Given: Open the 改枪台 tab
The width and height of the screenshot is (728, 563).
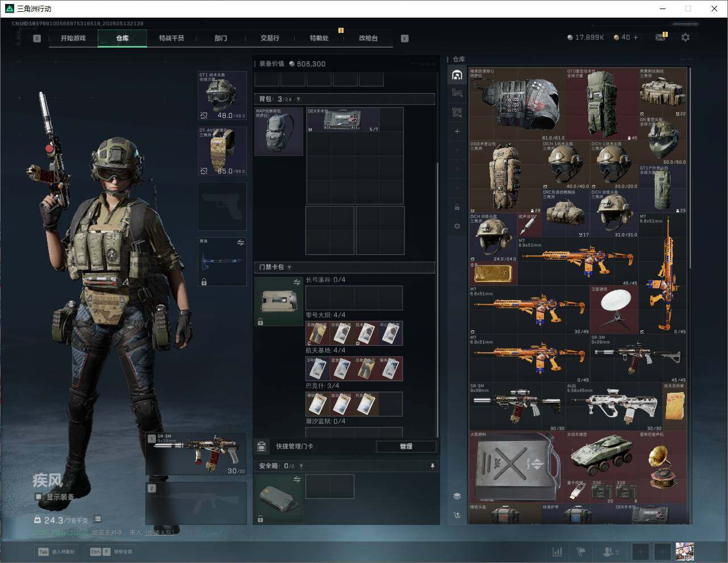Looking at the screenshot, I should click(x=368, y=38).
